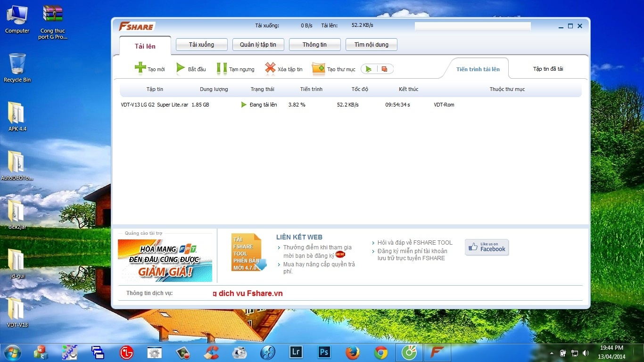Go to the Tìm nội dung tab
Screen dimensions: 644x362
point(371,45)
